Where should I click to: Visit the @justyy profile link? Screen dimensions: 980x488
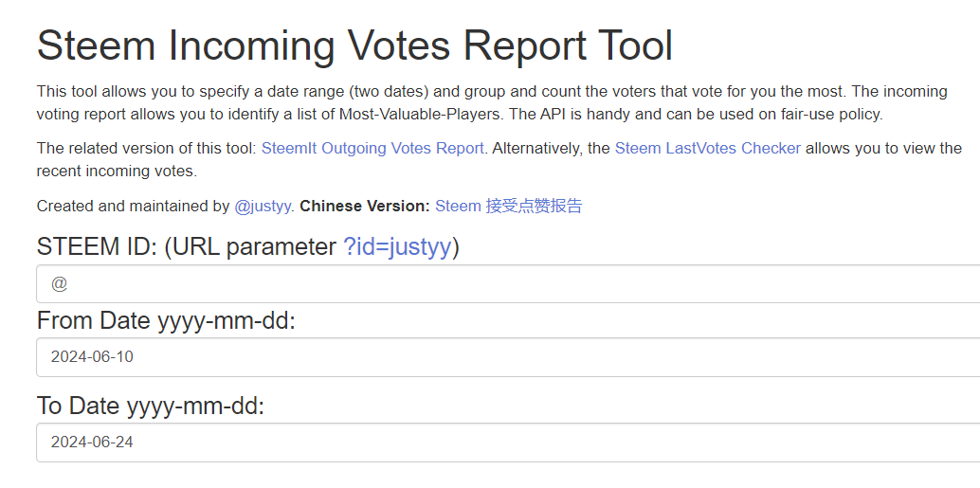[262, 207]
